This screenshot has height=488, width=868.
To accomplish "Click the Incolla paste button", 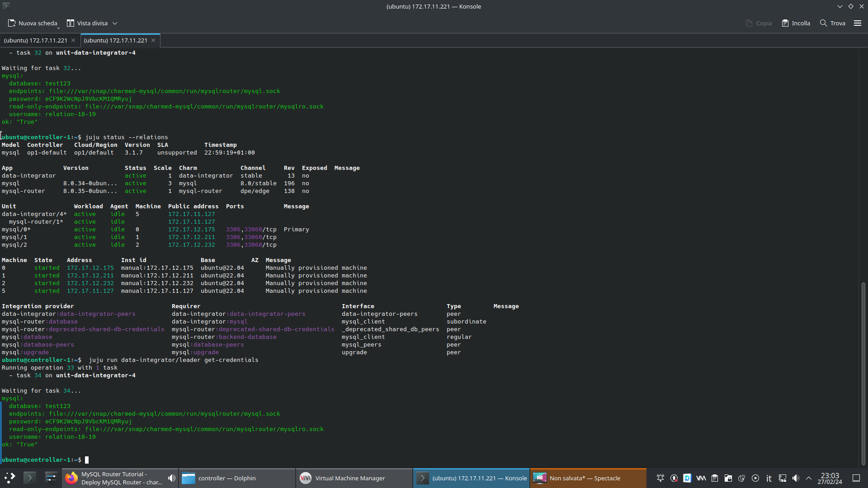I will pyautogui.click(x=796, y=23).
